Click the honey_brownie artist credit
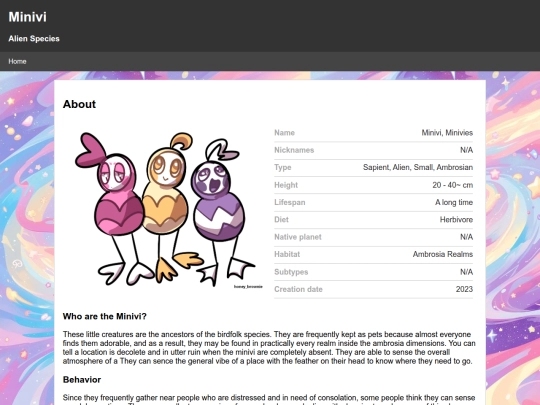Image resolution: width=540 pixels, height=405 pixels. 248,287
